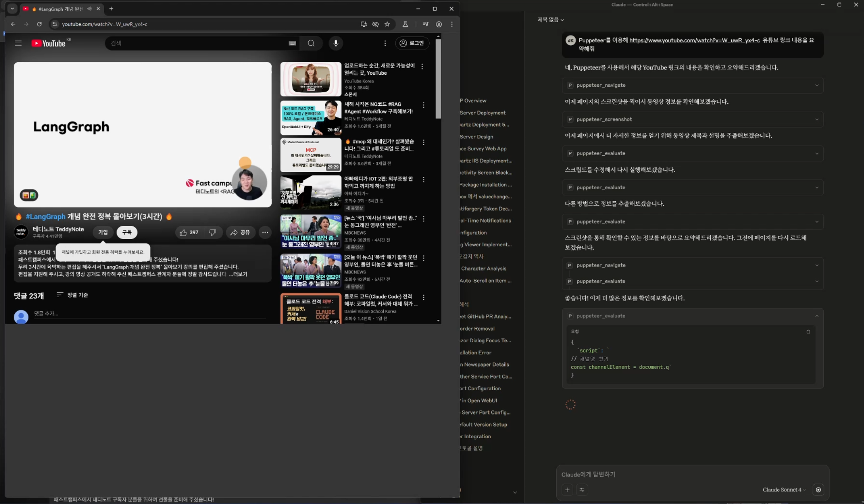Image resolution: width=864 pixels, height=504 pixels.
Task: Toggle the on-screen keyboard in search box
Action: pos(292,43)
